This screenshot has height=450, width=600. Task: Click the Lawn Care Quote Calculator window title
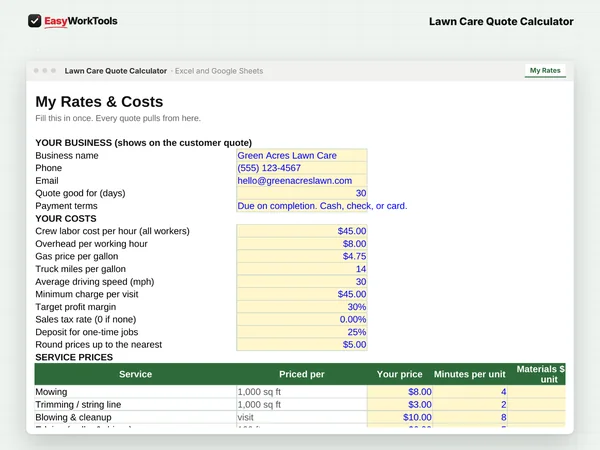tap(116, 71)
